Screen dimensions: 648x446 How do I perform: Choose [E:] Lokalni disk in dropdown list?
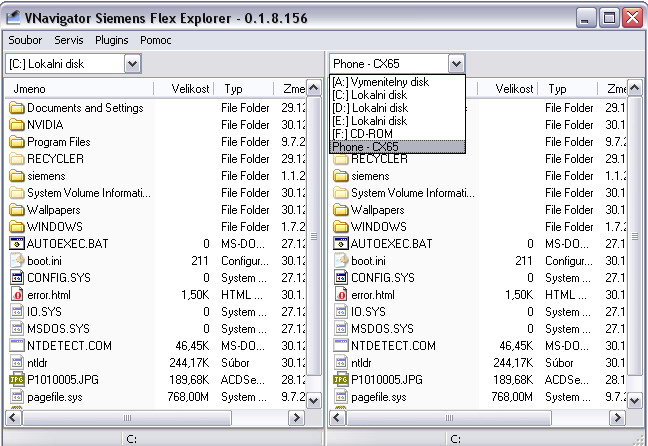(x=398, y=121)
